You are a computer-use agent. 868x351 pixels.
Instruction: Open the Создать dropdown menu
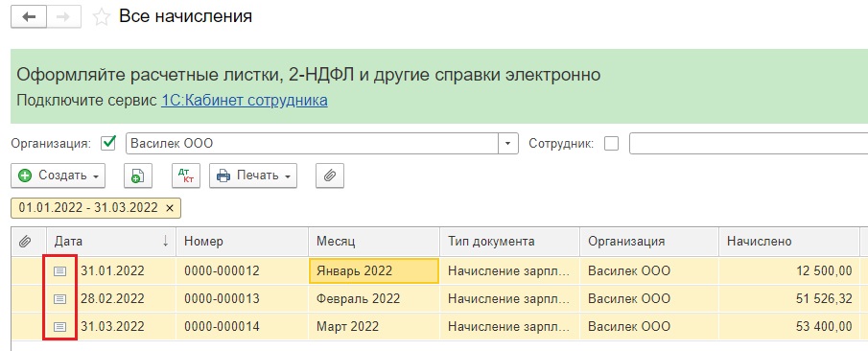coord(59,176)
